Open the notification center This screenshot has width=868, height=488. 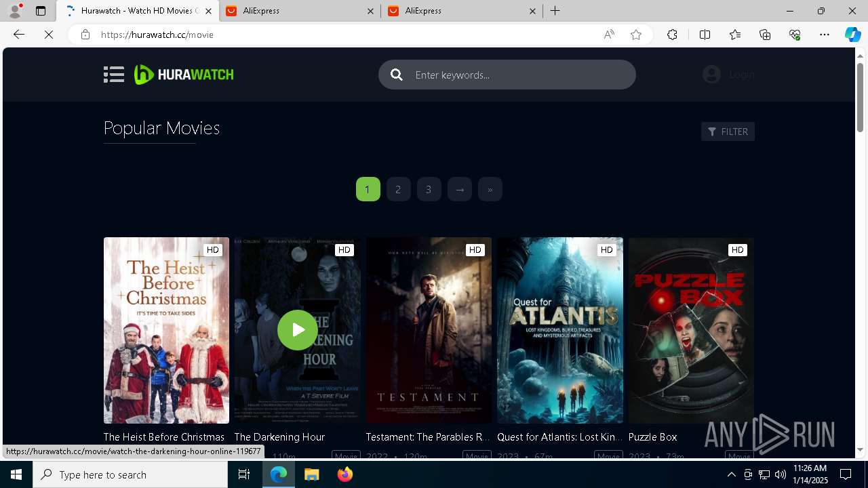846,474
